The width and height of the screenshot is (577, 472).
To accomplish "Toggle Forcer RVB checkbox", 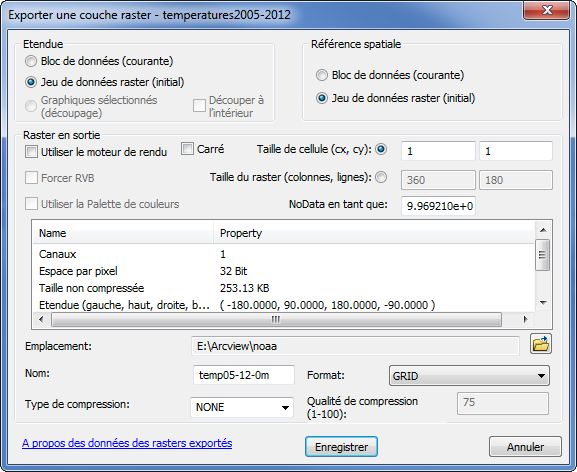I will click(x=31, y=178).
